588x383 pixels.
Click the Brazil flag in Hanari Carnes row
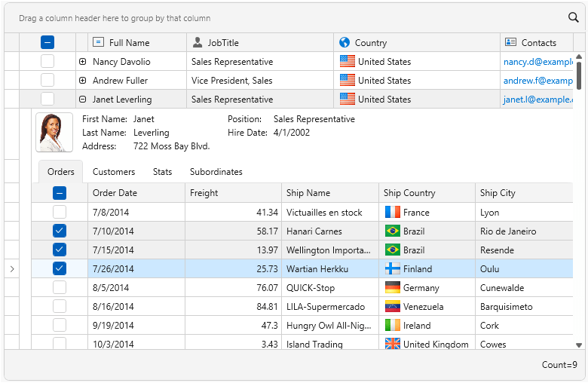click(x=392, y=231)
